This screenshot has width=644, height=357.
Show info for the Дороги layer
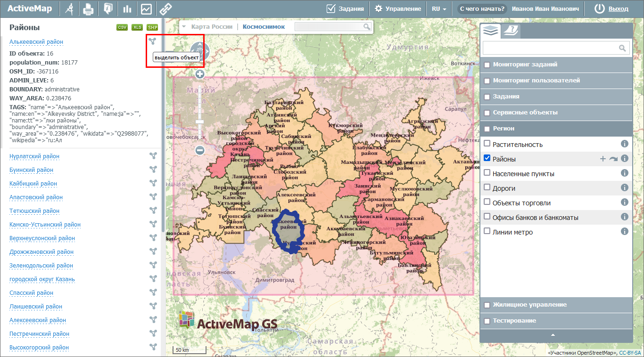625,188
